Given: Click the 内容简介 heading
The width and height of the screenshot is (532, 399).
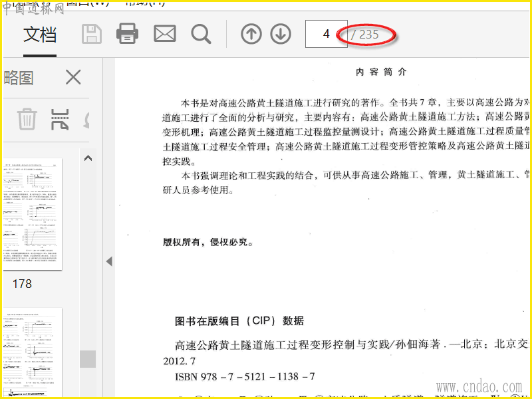Looking at the screenshot, I should [381, 72].
